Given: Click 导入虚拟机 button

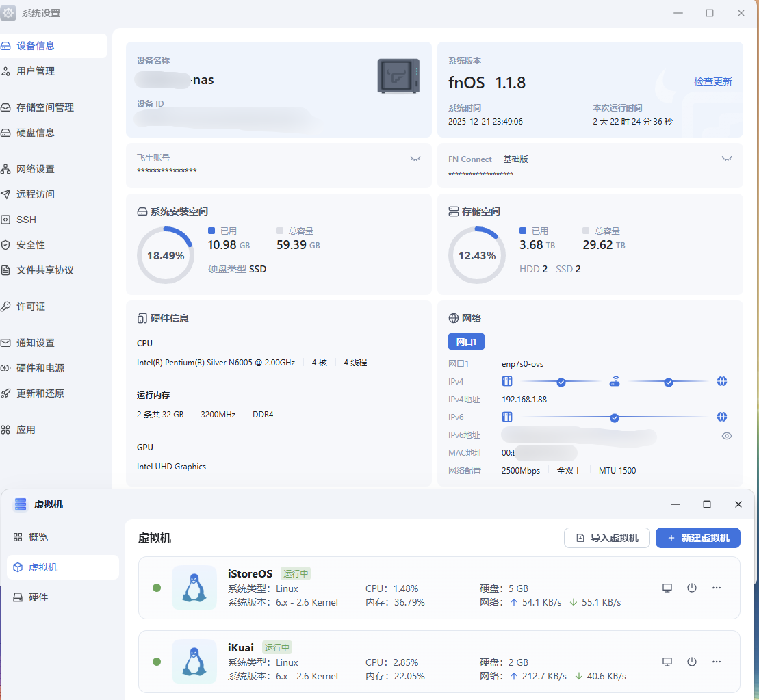Looking at the screenshot, I should pos(606,538).
